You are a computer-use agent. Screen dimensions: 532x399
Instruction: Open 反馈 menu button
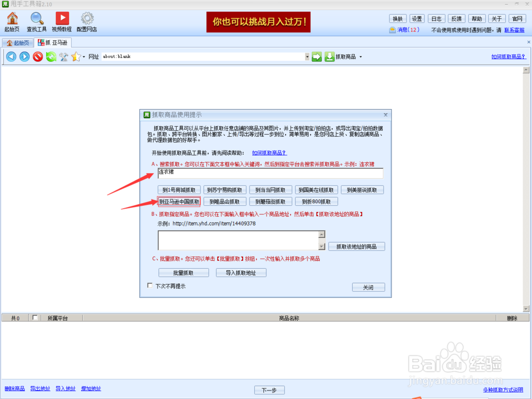456,19
